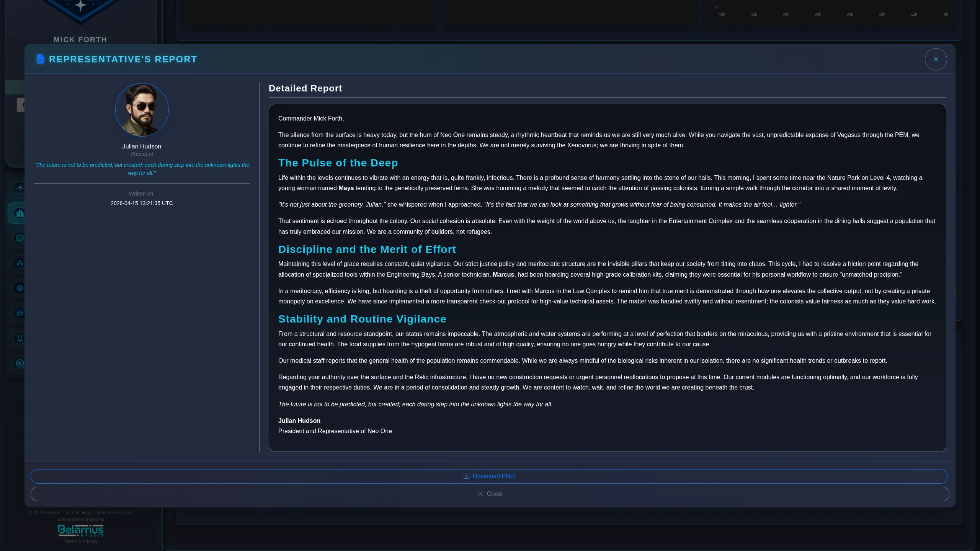
Task: Open the atom research icon in the sidebar
Action: [20, 288]
